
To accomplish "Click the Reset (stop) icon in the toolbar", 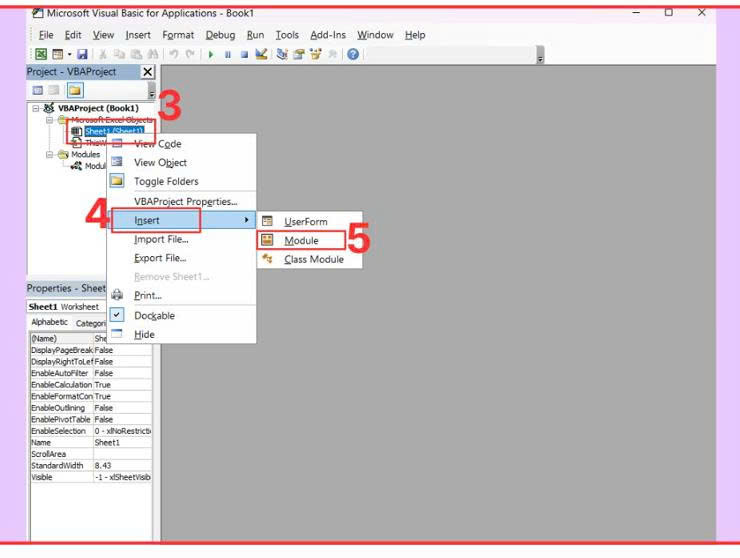I will click(243, 54).
